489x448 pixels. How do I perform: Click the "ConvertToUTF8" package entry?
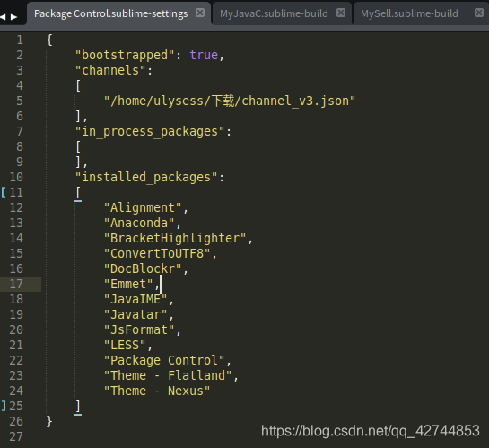[157, 254]
